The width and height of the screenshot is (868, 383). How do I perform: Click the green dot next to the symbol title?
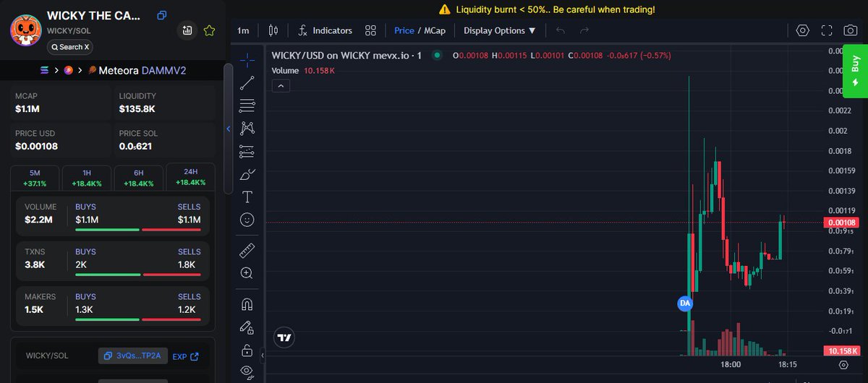(437, 55)
